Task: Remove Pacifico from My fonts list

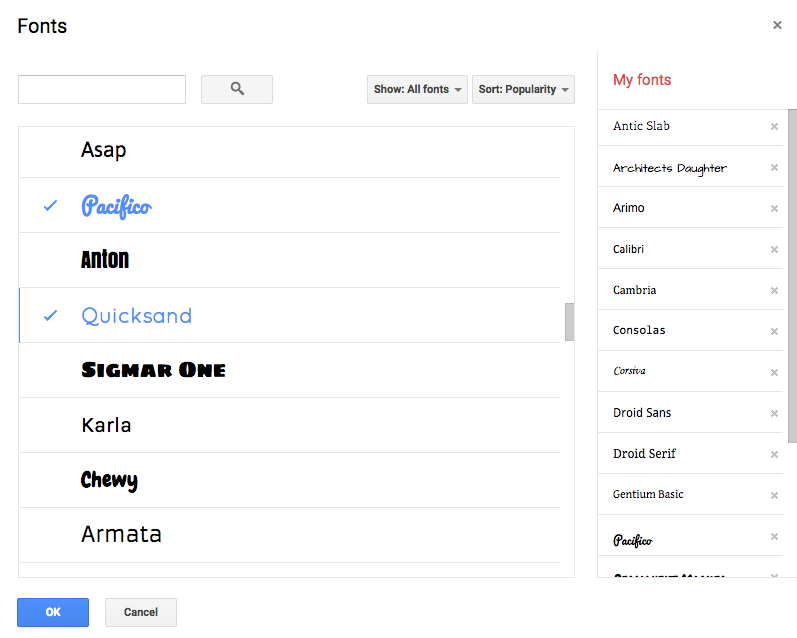Action: [x=774, y=536]
